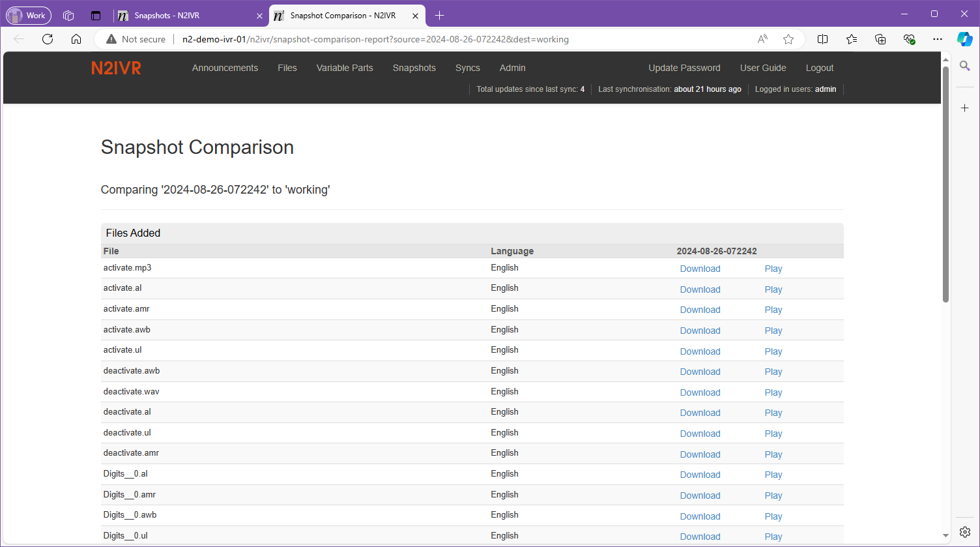Select the File column header
The width and height of the screenshot is (980, 547).
pyautogui.click(x=111, y=251)
